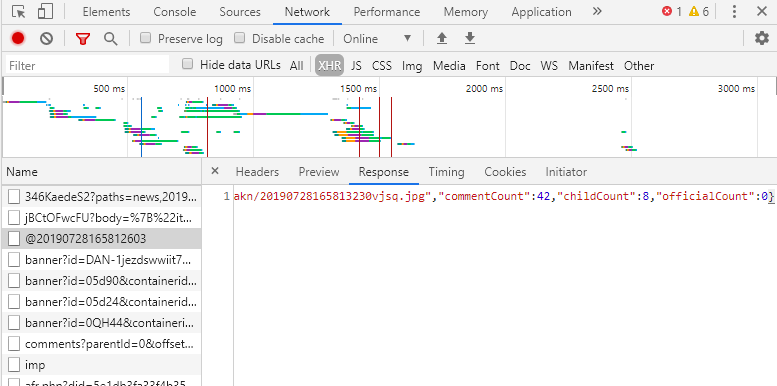Check Hide data URLs

(187, 64)
